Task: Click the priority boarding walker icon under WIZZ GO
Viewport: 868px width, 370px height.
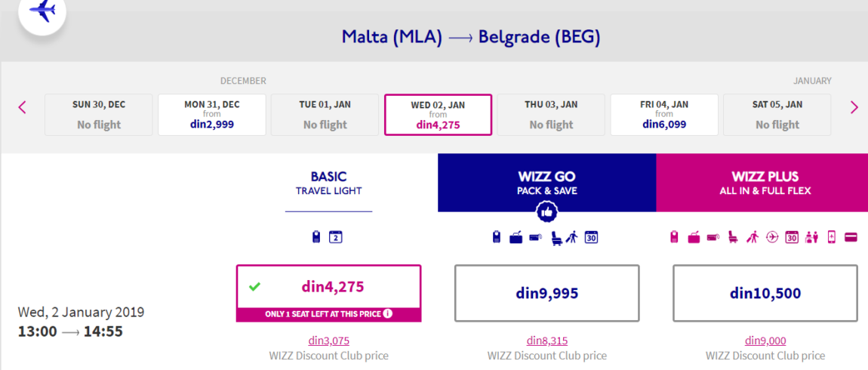Action: tap(572, 238)
